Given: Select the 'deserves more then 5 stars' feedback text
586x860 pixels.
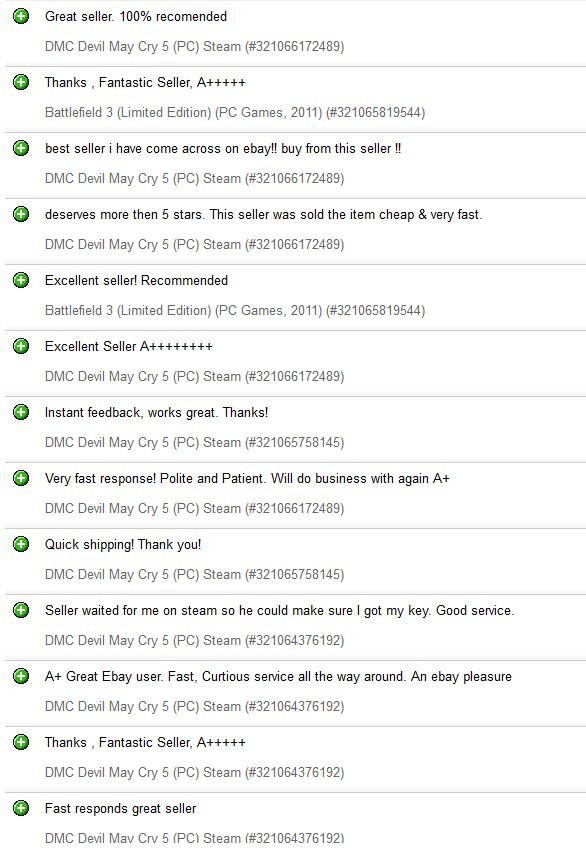Looking at the screenshot, I should click(x=263, y=214).
